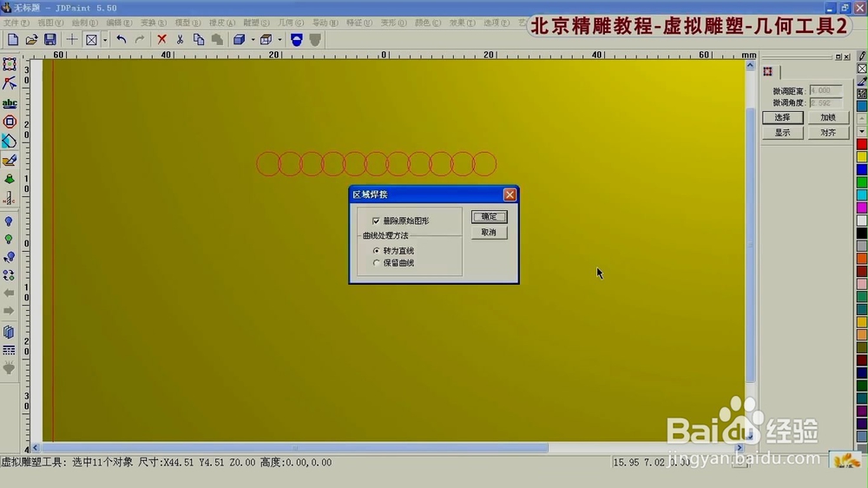The width and height of the screenshot is (868, 488).
Task: Click the Undo arrow icon
Action: (122, 39)
